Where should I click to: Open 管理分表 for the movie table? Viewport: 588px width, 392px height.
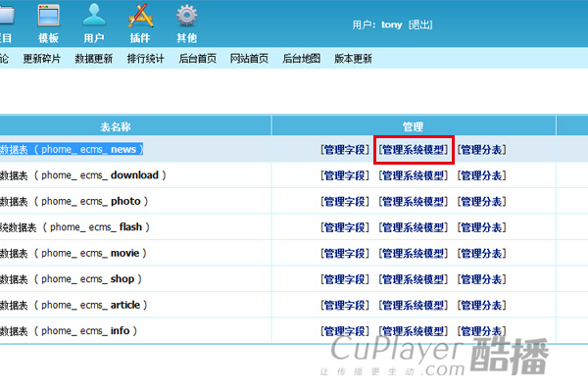click(x=481, y=253)
